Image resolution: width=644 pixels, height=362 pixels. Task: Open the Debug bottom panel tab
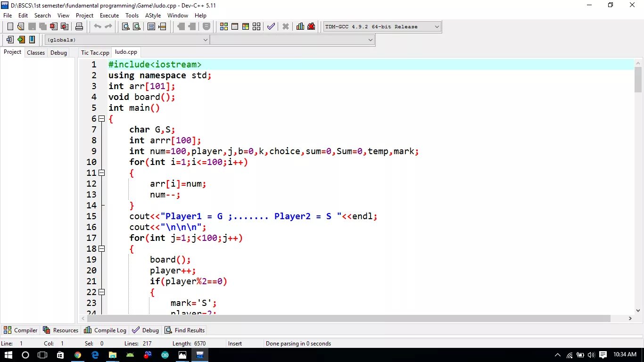pyautogui.click(x=146, y=330)
